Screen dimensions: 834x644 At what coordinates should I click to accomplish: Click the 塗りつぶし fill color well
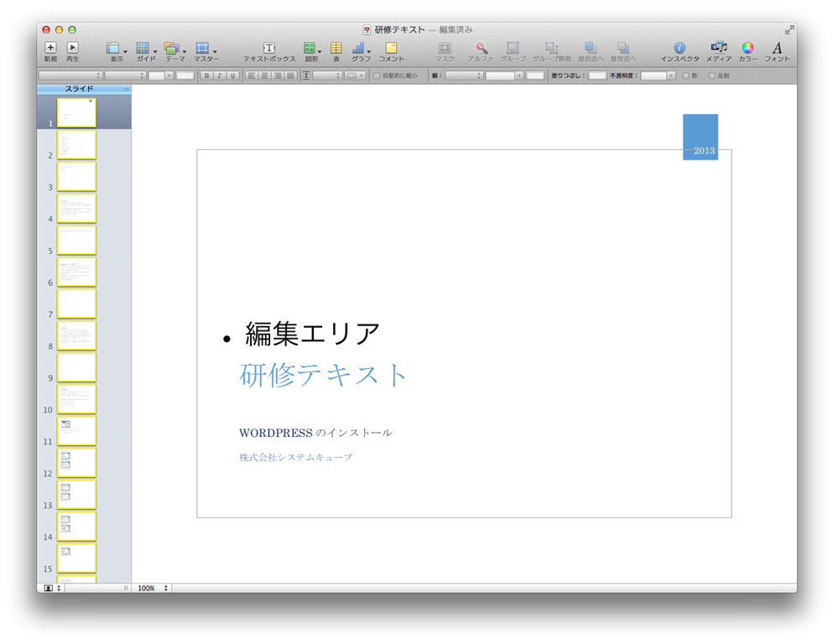click(x=597, y=76)
